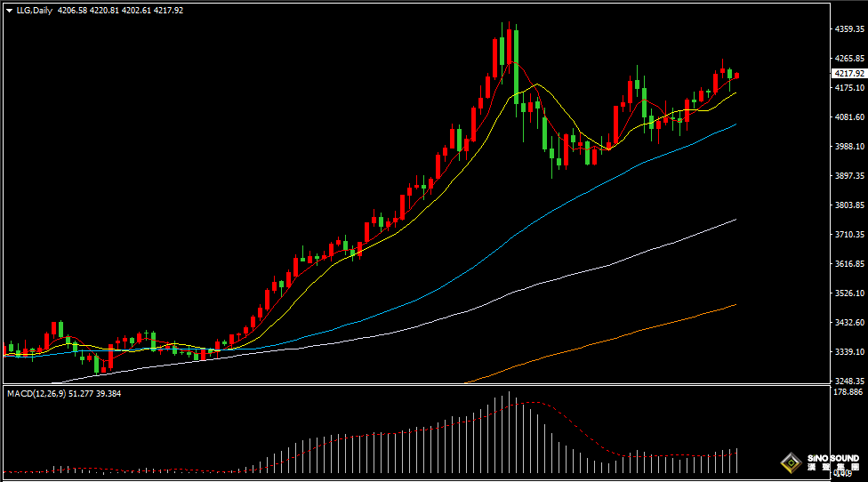
Task: Click the price axis label 3432.60
Action: tap(849, 322)
